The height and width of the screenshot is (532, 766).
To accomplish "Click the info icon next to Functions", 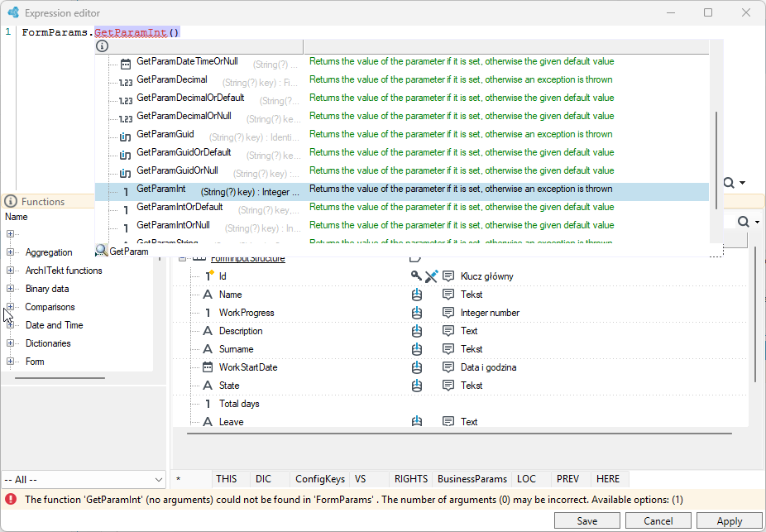I will [11, 201].
